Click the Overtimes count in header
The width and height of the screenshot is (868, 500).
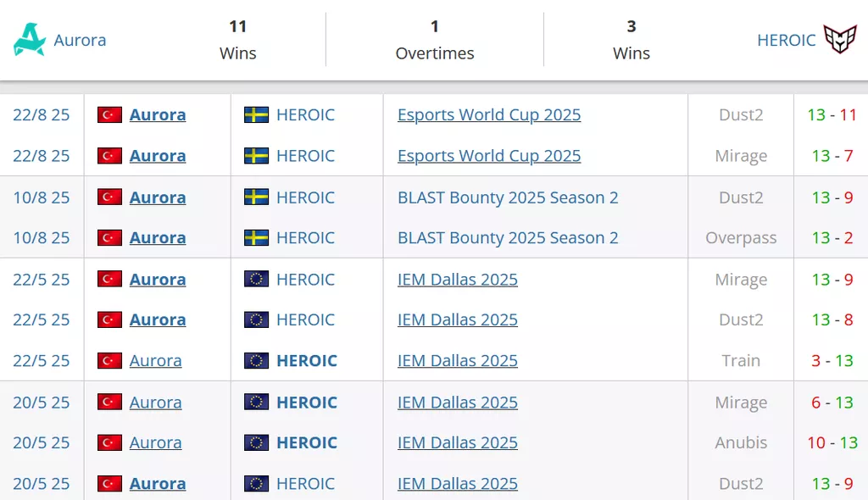click(x=435, y=26)
